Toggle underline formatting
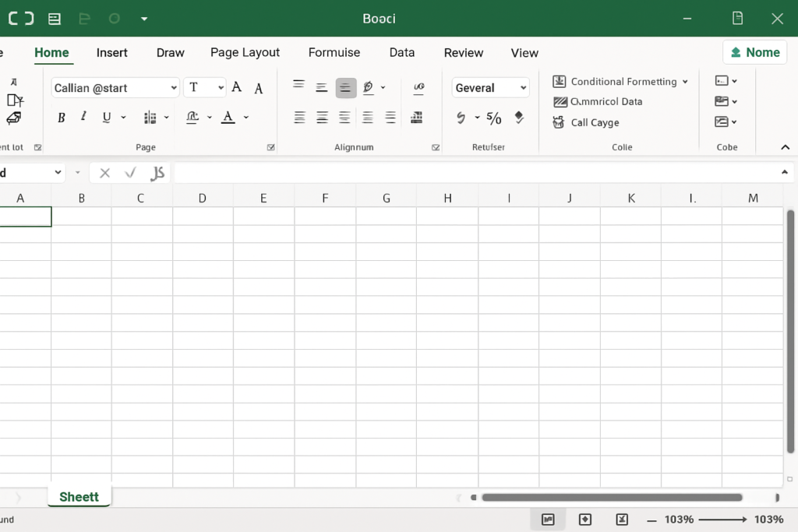The image size is (798, 532). (106, 118)
